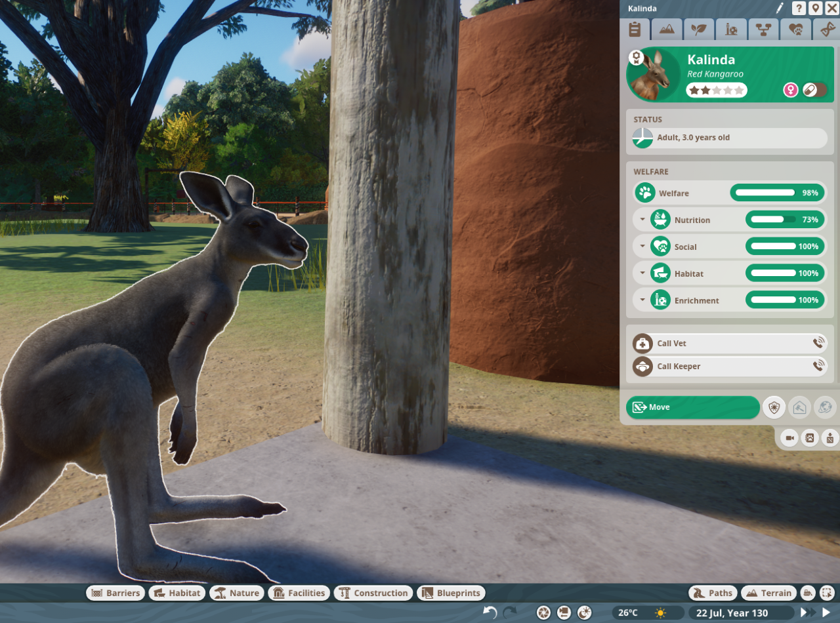
Task: Click the female gender symbol icon
Action: tap(791, 90)
